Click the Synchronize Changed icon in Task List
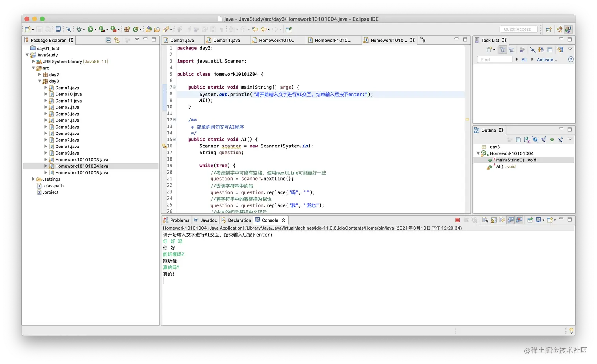This screenshot has width=597, height=364. [x=560, y=50]
